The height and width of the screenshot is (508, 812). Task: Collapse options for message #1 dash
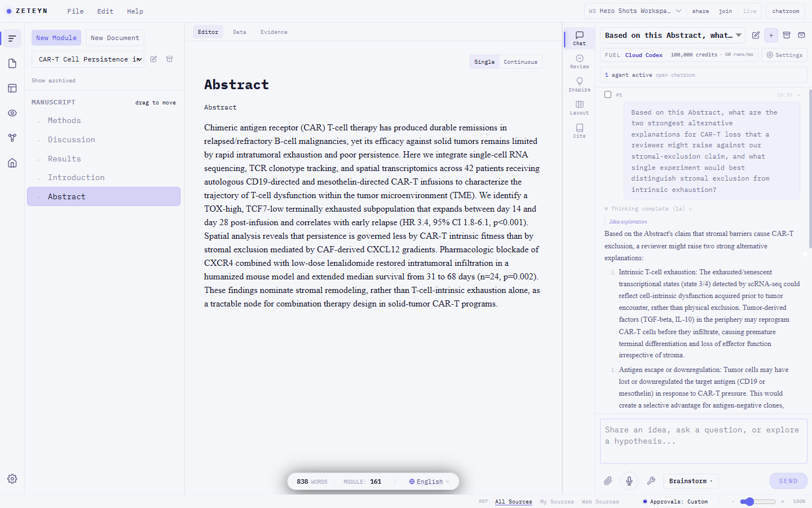pos(798,95)
